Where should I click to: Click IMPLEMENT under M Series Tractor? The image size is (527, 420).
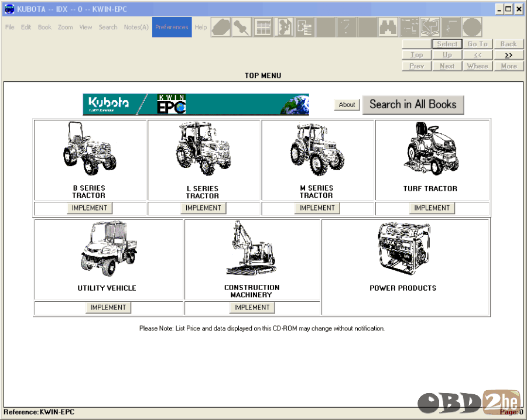317,208
